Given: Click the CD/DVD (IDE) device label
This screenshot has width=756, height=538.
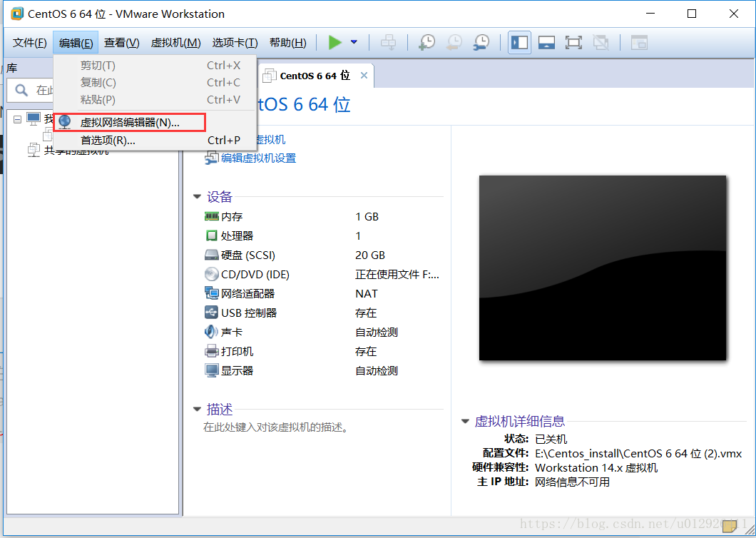Looking at the screenshot, I should (255, 274).
